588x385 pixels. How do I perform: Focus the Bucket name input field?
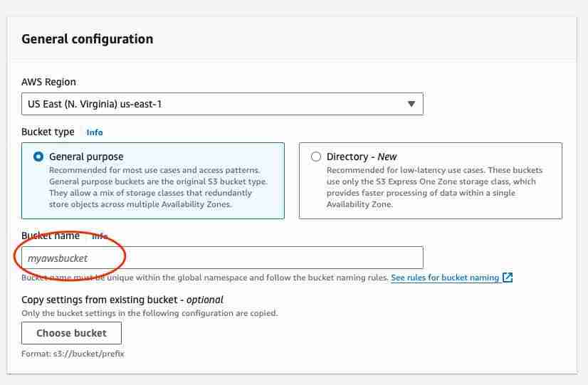(x=222, y=258)
